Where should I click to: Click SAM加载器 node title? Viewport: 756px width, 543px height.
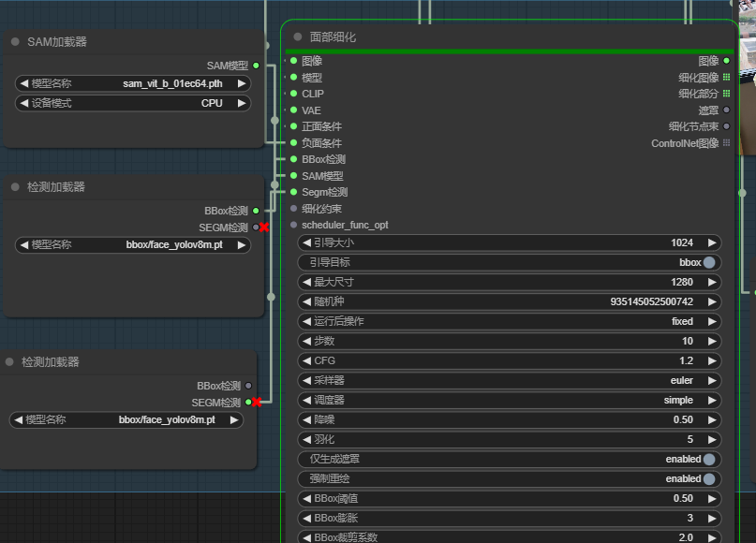(57, 42)
